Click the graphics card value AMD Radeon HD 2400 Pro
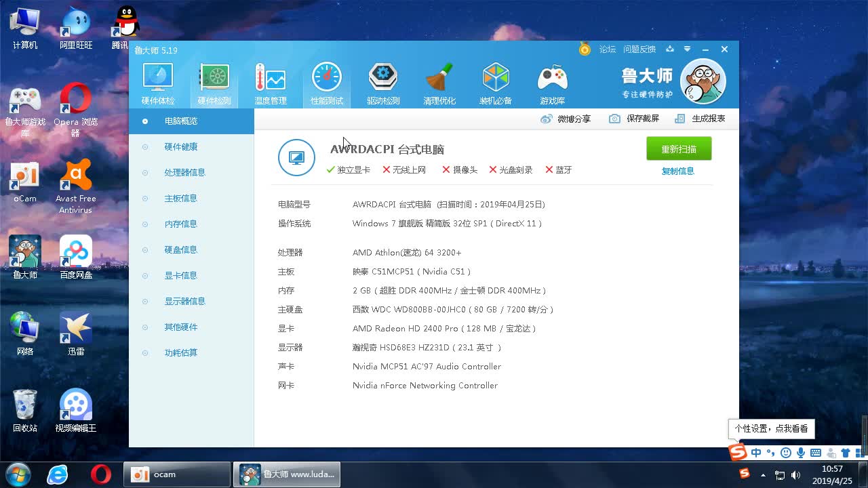Screen dimensions: 868x488 pyautogui.click(x=444, y=329)
